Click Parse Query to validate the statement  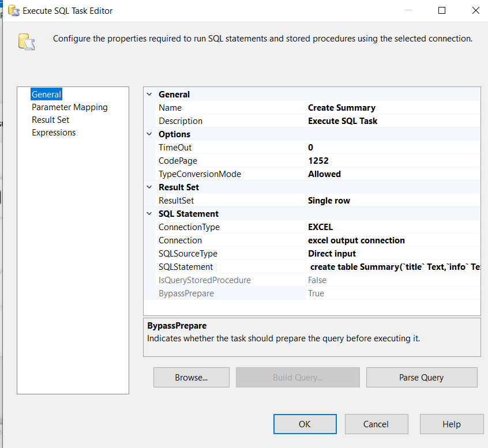(422, 377)
